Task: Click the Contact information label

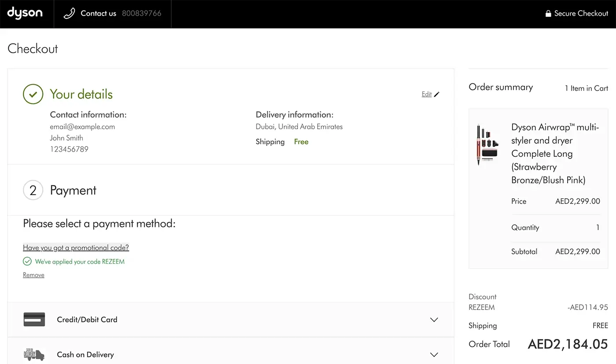Action: [88, 115]
